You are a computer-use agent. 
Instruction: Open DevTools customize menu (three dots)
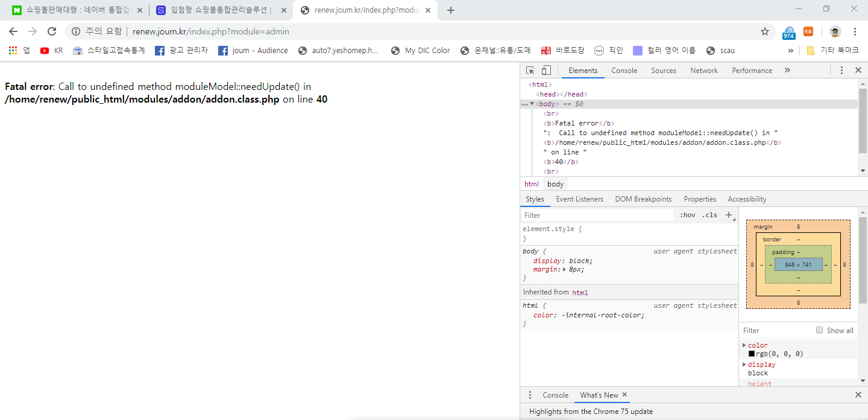tap(842, 71)
